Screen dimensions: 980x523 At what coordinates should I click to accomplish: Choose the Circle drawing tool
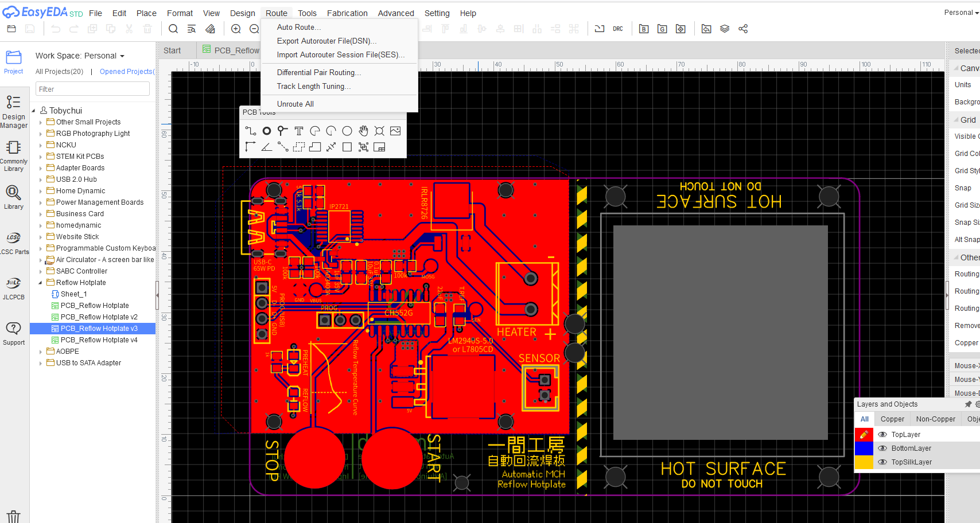(x=347, y=131)
